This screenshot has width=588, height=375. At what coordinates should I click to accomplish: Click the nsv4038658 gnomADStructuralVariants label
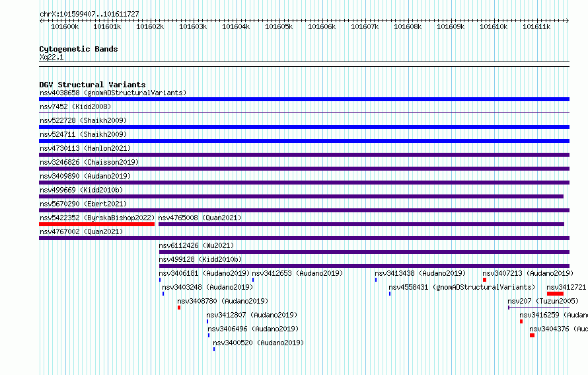click(113, 93)
